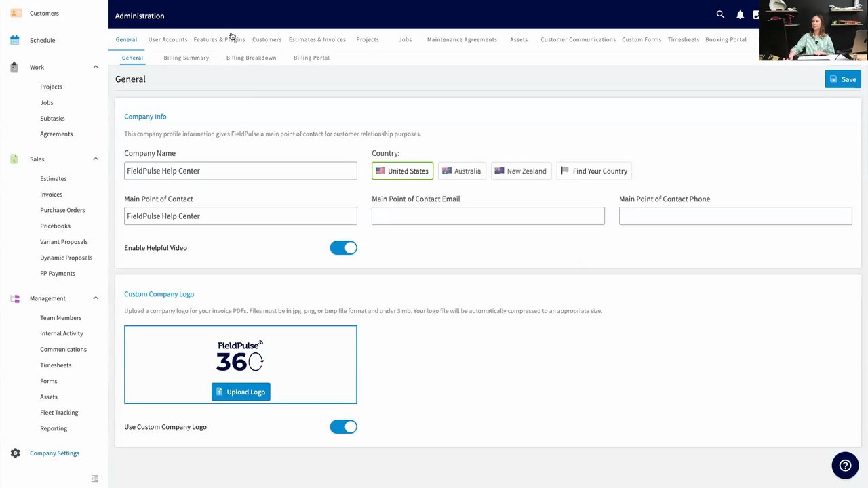Click the Company Settings gear icon
The image size is (868, 488).
tap(15, 453)
